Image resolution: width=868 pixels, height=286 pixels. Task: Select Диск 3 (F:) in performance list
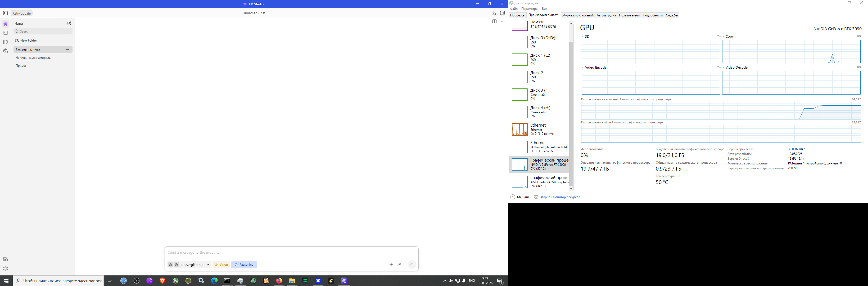pos(539,95)
